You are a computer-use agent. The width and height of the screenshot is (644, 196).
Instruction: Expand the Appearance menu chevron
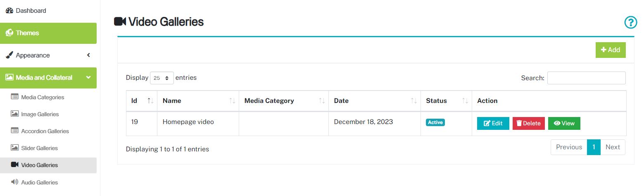[x=88, y=55]
